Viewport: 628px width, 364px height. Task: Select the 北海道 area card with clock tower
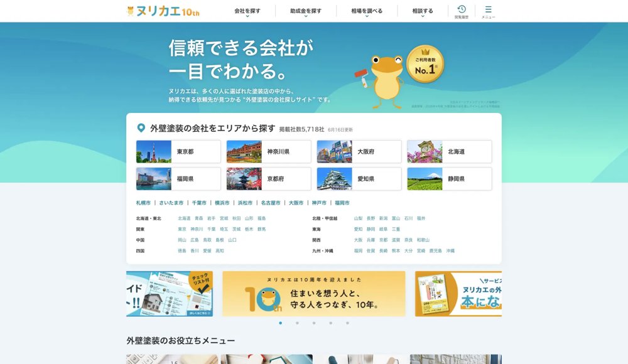click(x=450, y=151)
